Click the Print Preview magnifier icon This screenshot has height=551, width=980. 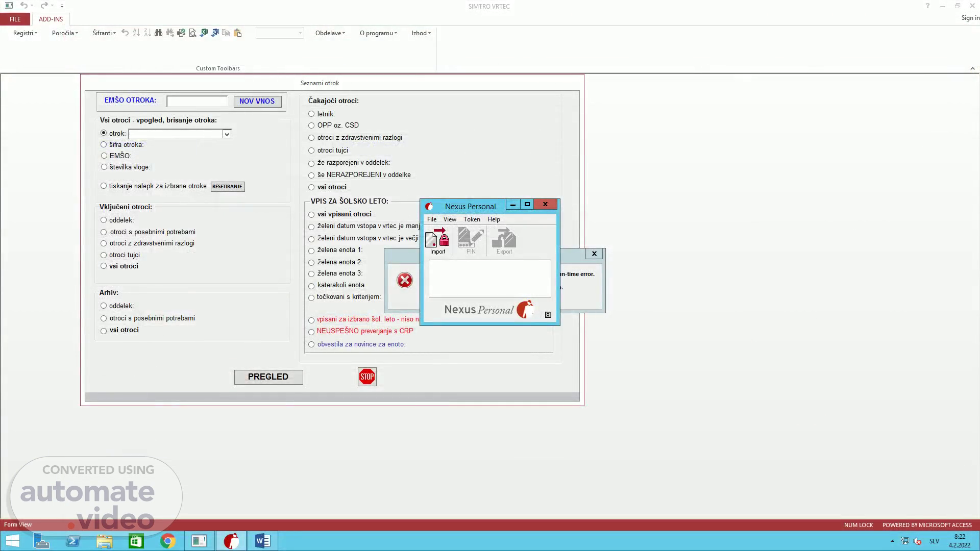click(192, 33)
